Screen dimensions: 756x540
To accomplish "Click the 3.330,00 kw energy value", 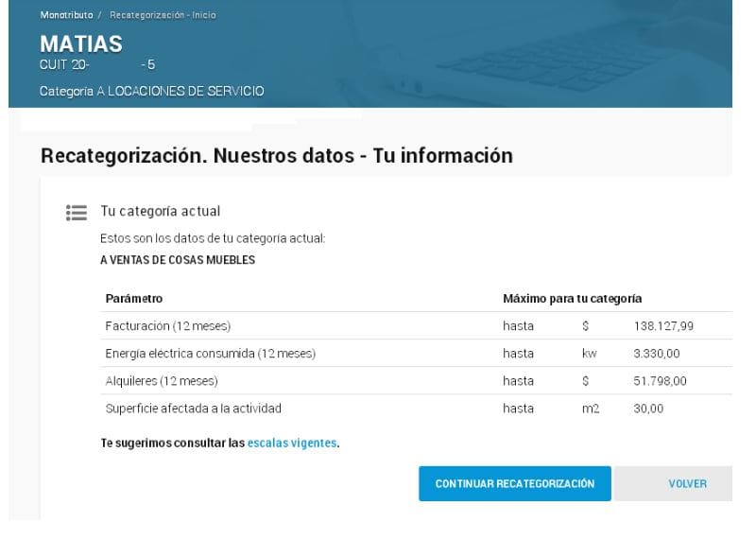I will click(656, 354).
